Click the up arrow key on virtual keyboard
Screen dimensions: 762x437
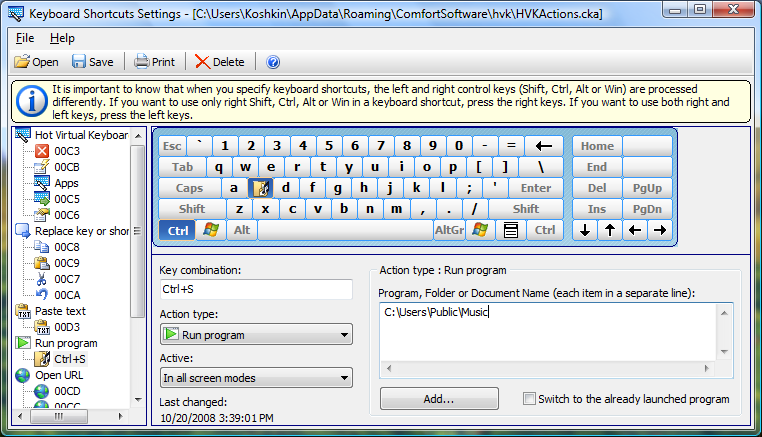pyautogui.click(x=610, y=230)
